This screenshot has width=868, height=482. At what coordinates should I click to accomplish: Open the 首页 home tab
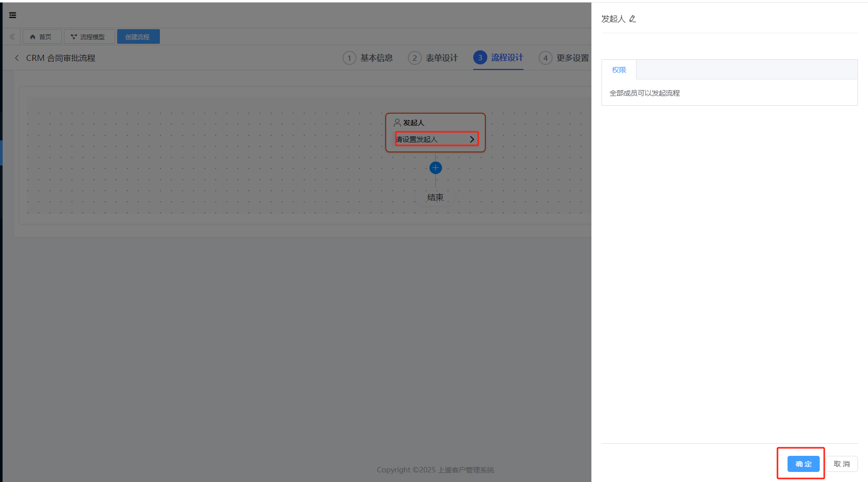pos(41,37)
